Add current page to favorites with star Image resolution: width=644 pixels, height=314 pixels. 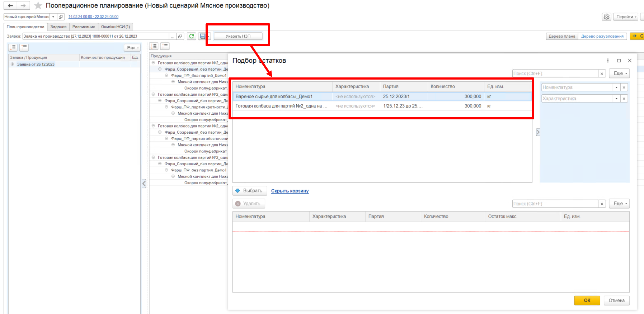[x=38, y=6]
